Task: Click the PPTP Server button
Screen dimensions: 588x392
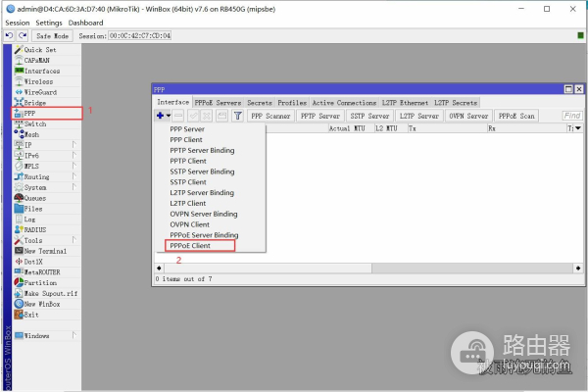Action: [320, 116]
